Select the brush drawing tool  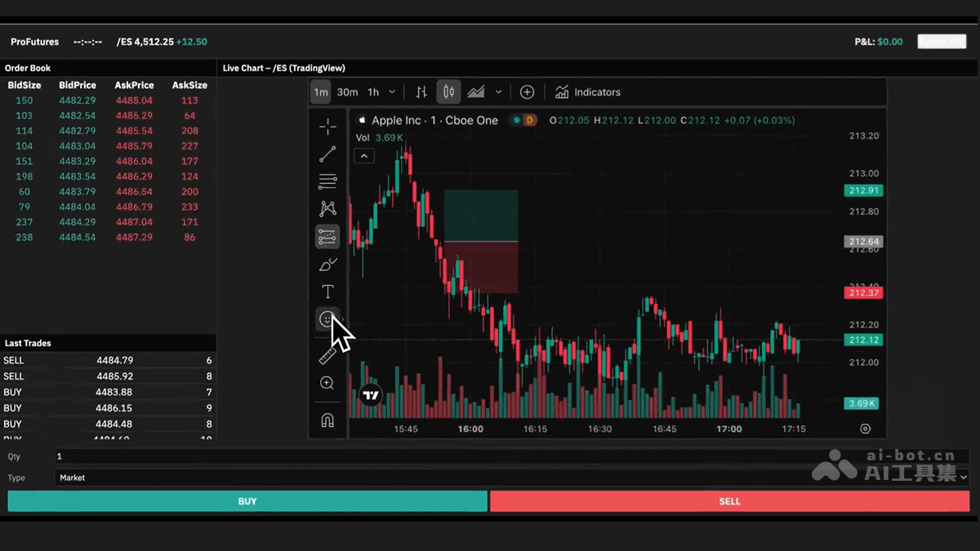pyautogui.click(x=327, y=264)
